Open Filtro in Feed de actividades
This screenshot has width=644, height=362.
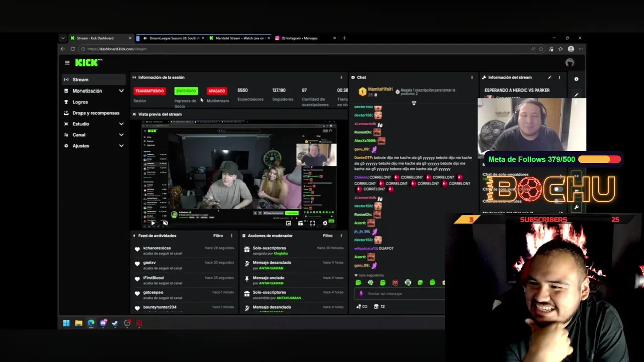coord(218,235)
